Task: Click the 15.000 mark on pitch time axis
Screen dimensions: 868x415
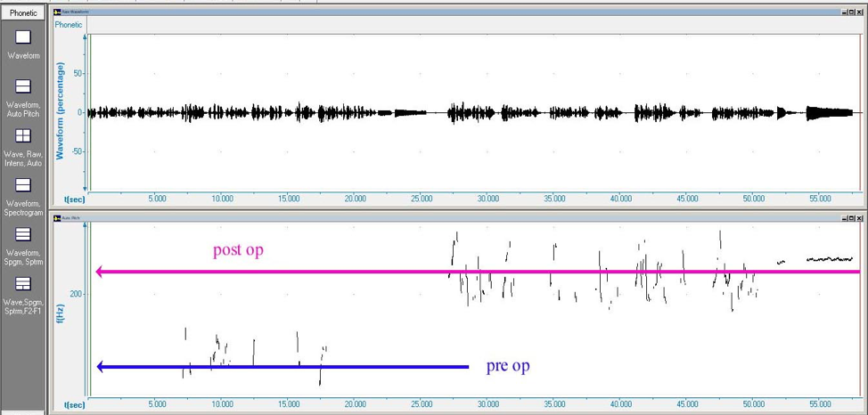Action: (289, 404)
